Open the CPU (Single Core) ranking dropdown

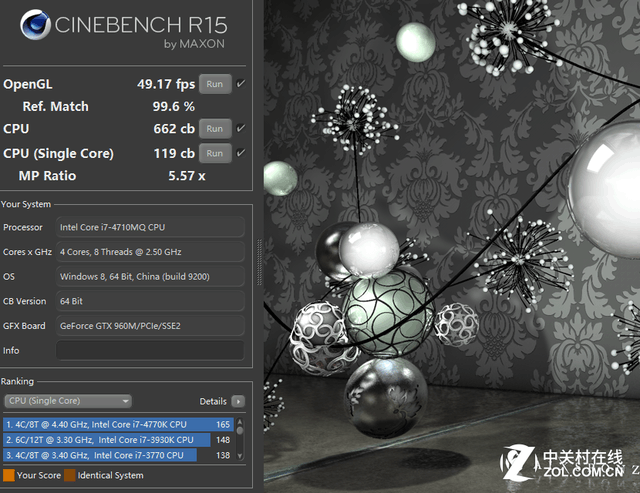pos(68,401)
